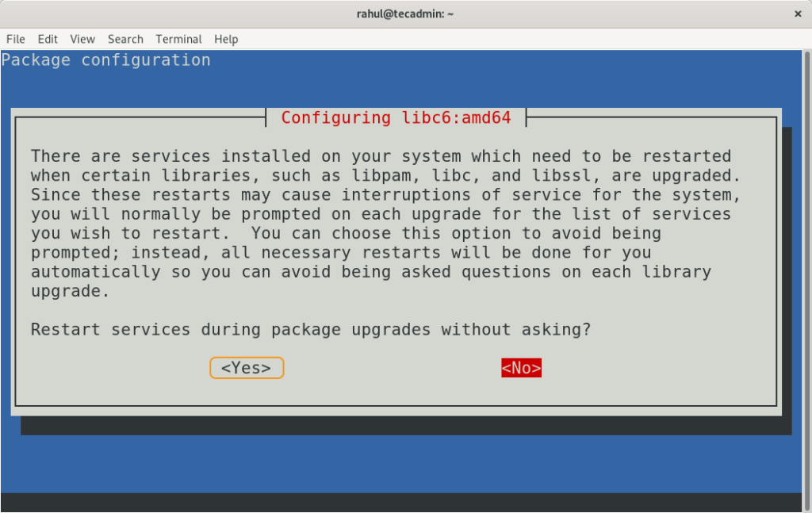Open the View menu
This screenshot has height=513, width=812.
click(82, 39)
